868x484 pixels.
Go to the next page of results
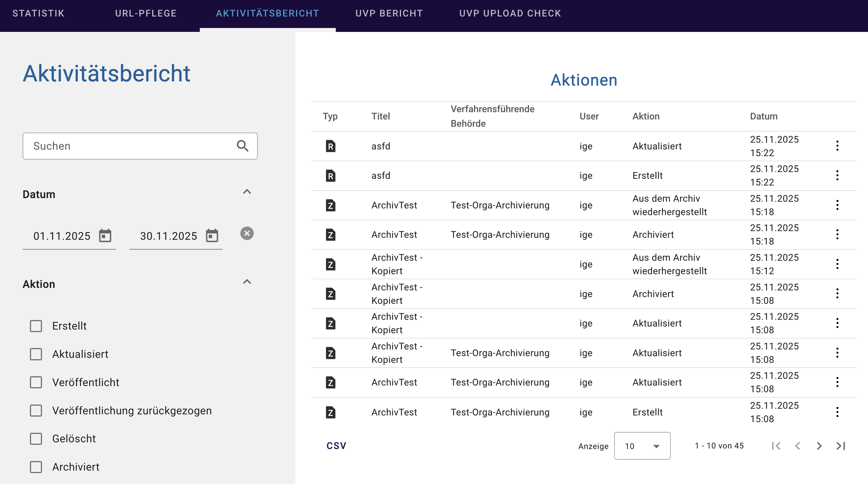819,446
